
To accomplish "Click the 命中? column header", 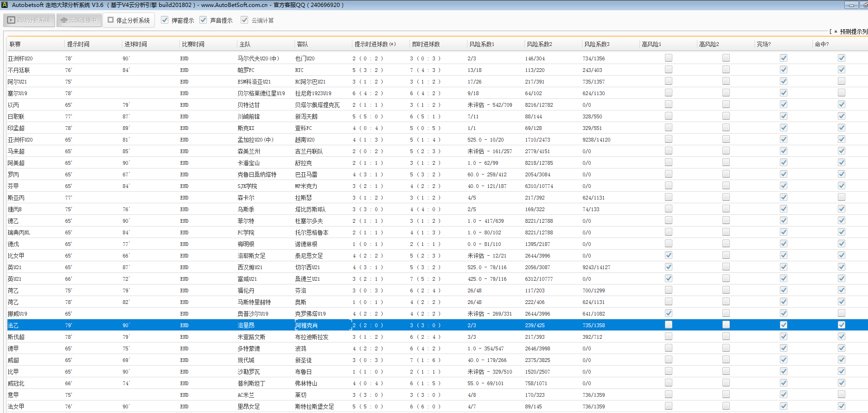I will (822, 44).
